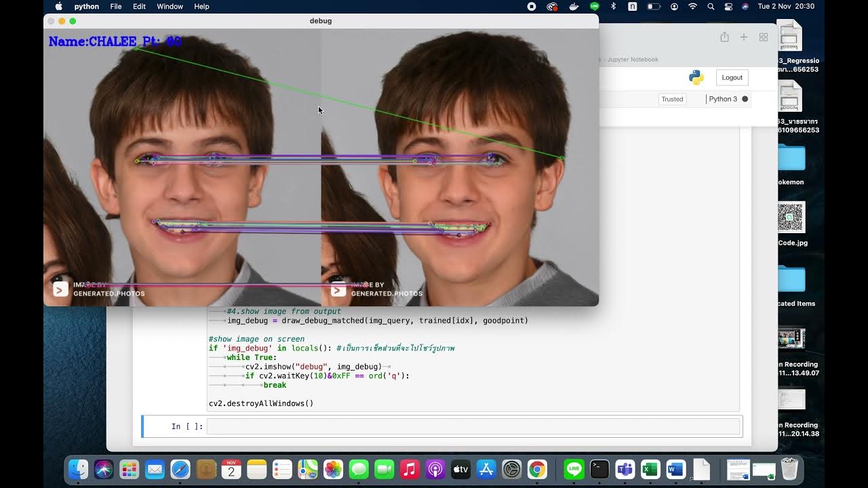Open the Trash in the Dock
Image resolution: width=868 pixels, height=488 pixels.
789,469
